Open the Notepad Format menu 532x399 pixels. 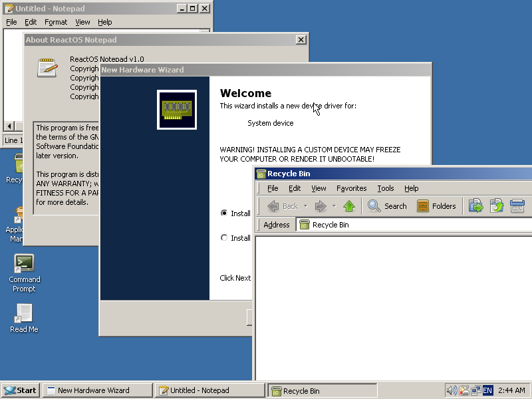pyautogui.click(x=56, y=22)
